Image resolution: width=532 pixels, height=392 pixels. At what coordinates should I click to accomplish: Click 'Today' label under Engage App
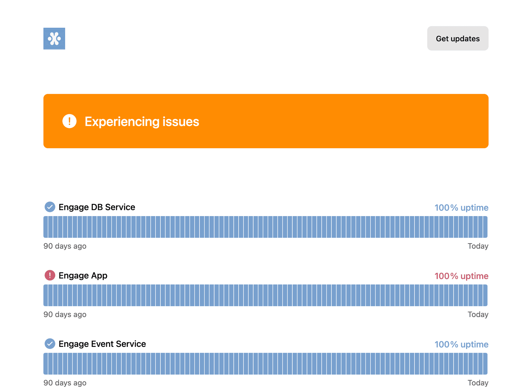(x=478, y=314)
